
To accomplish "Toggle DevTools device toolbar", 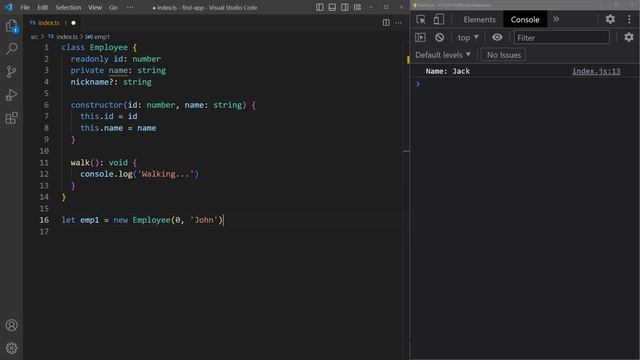I will 439,19.
